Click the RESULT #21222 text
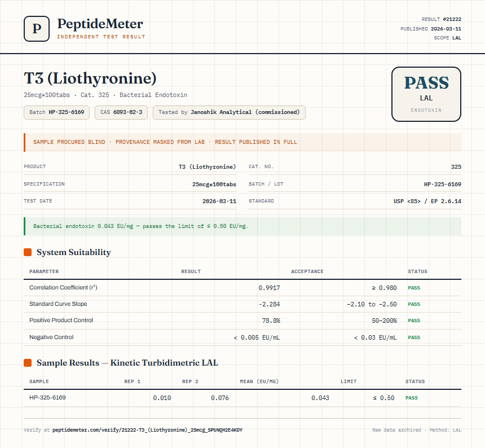485x448 pixels. tap(442, 19)
